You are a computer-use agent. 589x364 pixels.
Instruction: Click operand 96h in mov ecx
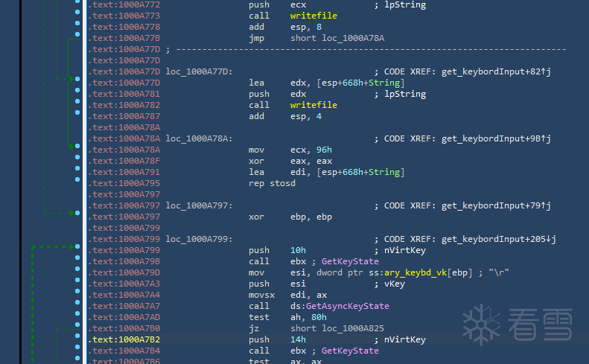click(324, 150)
